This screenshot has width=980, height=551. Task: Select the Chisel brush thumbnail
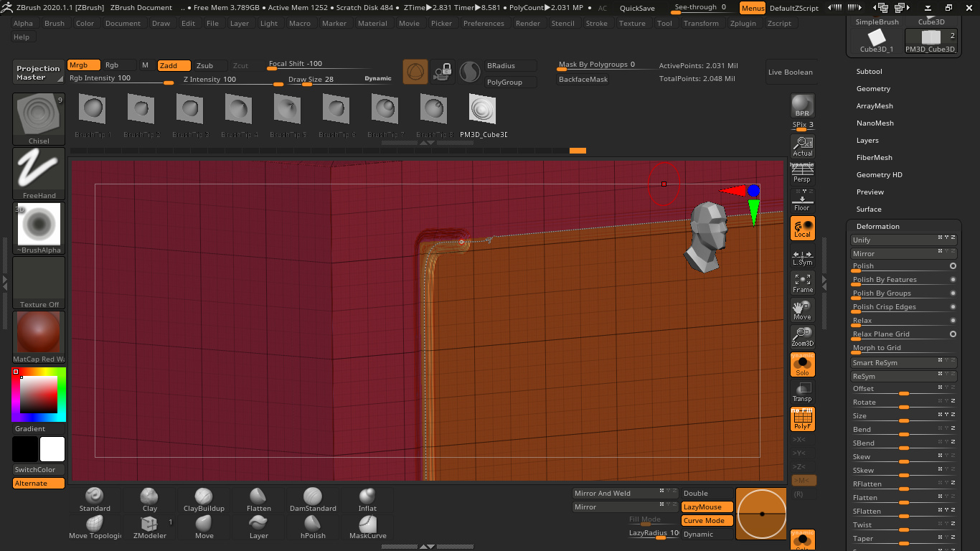point(39,119)
